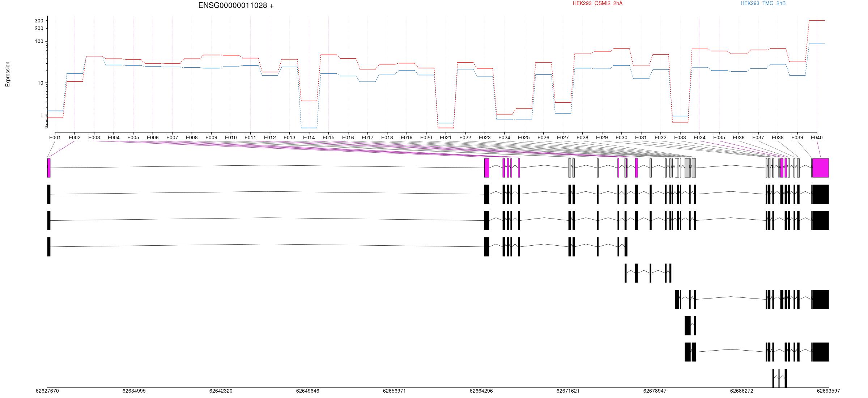
Task: Click exon label E021
Action: [x=446, y=137]
